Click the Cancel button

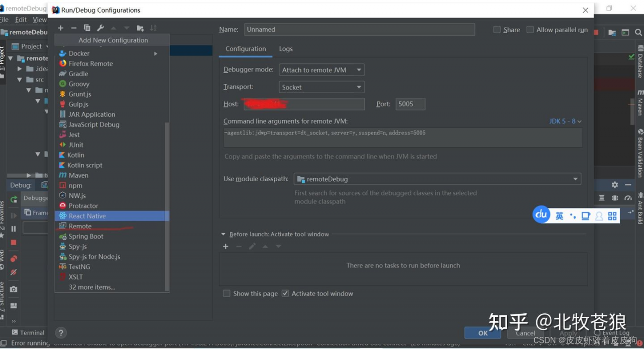click(525, 333)
